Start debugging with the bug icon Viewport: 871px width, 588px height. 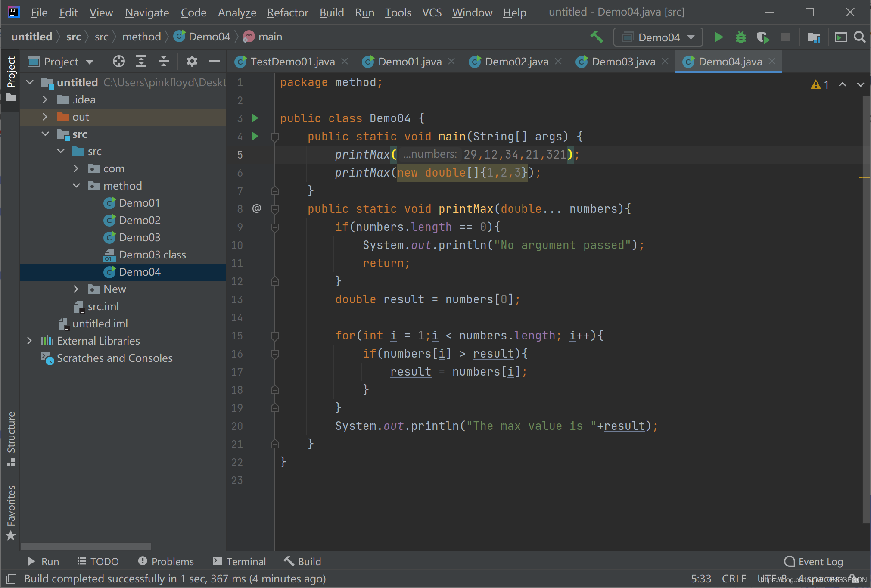click(x=740, y=37)
